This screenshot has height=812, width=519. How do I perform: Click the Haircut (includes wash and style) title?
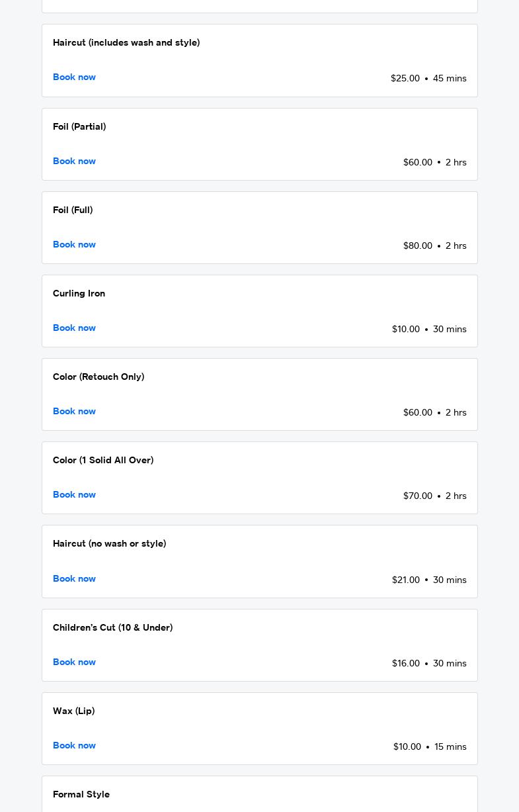pos(126,42)
